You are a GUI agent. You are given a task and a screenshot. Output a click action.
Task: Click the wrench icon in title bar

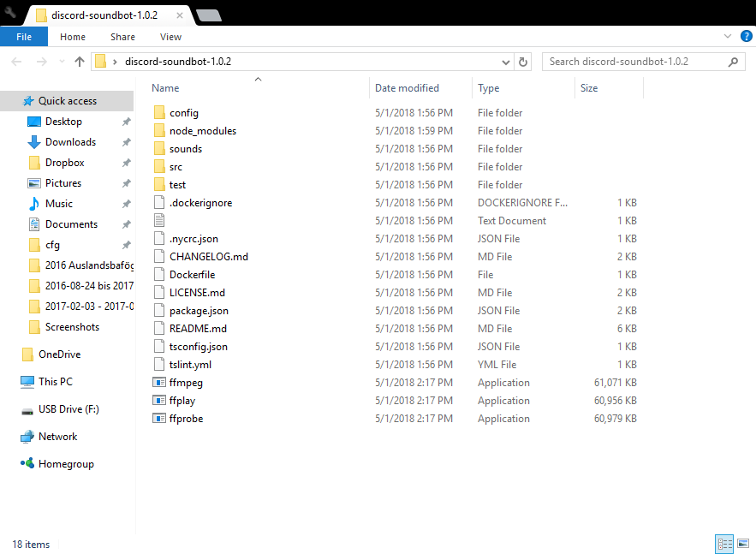pos(10,13)
